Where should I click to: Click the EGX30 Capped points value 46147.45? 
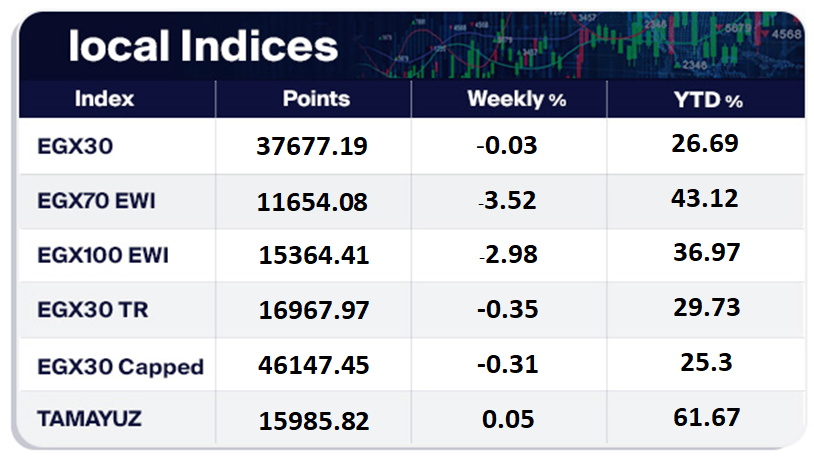313,366
